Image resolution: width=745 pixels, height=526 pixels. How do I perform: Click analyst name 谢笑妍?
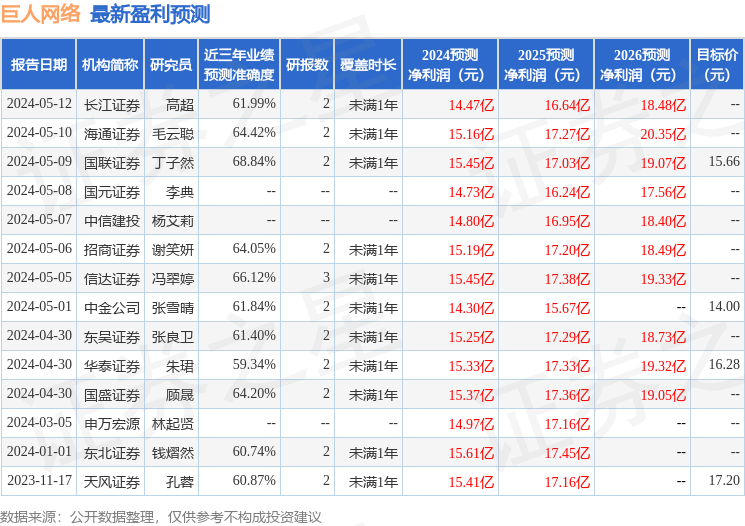coord(173,250)
